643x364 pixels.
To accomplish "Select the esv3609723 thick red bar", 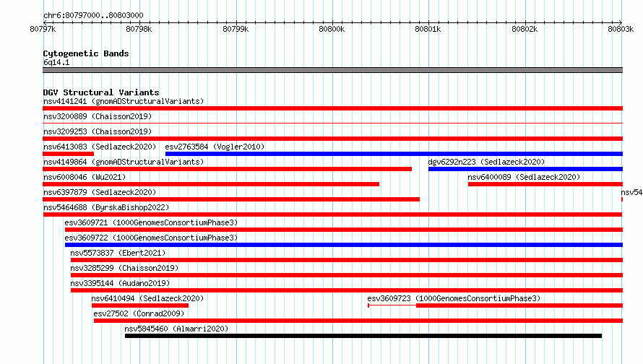I will 519,305.
